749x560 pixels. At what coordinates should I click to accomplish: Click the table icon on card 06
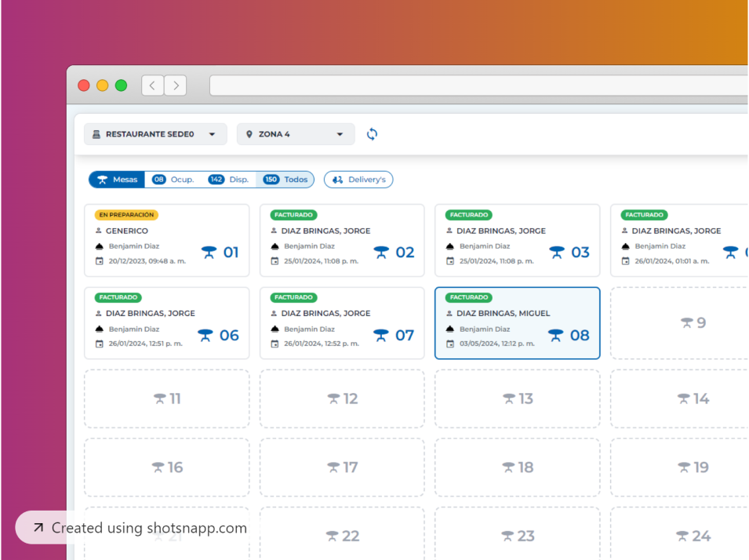coord(205,336)
